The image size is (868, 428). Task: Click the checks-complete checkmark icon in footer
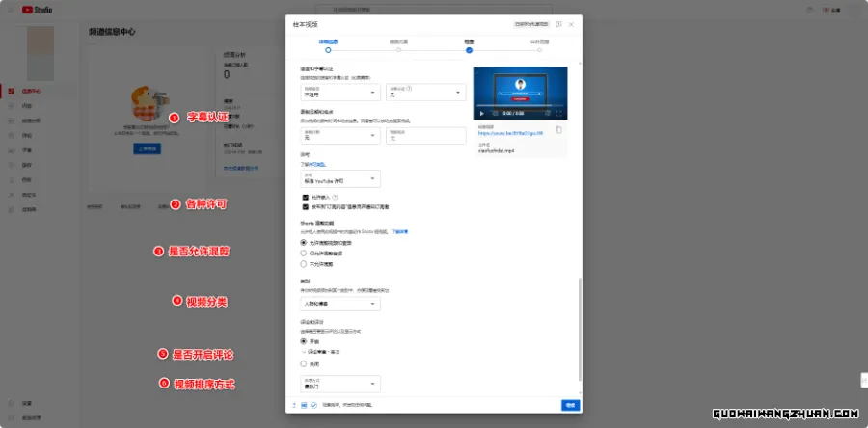click(313, 405)
